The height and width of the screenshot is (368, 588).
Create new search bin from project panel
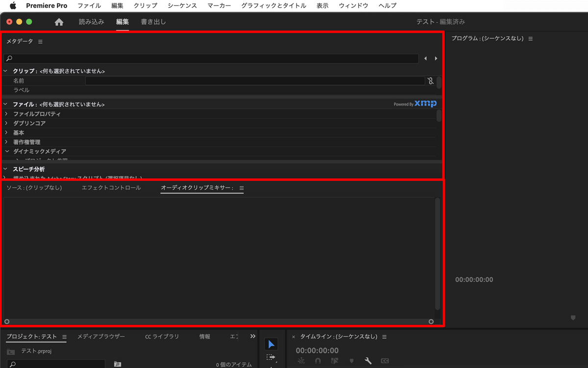click(118, 364)
